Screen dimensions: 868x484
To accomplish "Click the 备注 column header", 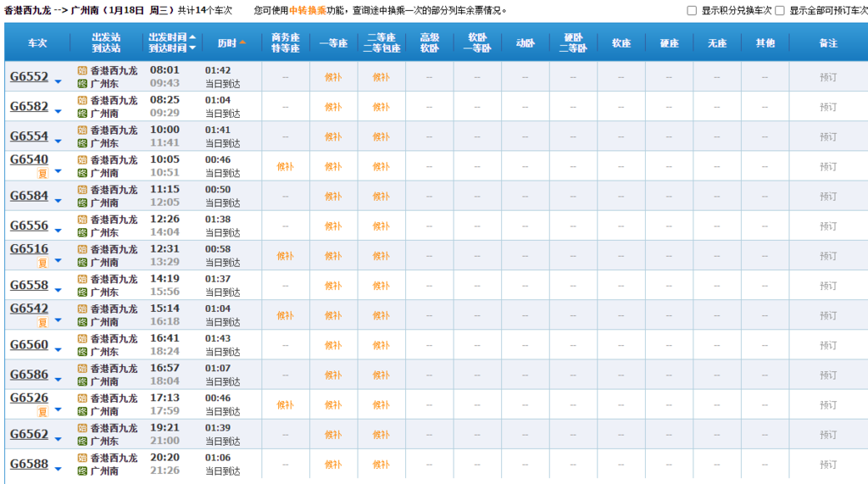I will pyautogui.click(x=828, y=42).
